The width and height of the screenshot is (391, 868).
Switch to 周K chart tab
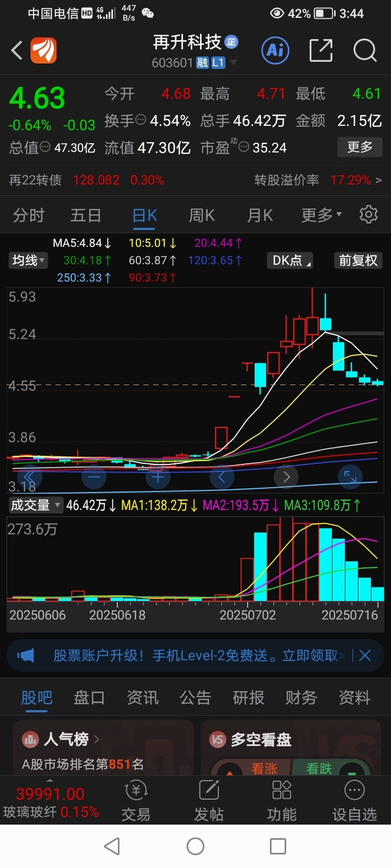click(202, 215)
